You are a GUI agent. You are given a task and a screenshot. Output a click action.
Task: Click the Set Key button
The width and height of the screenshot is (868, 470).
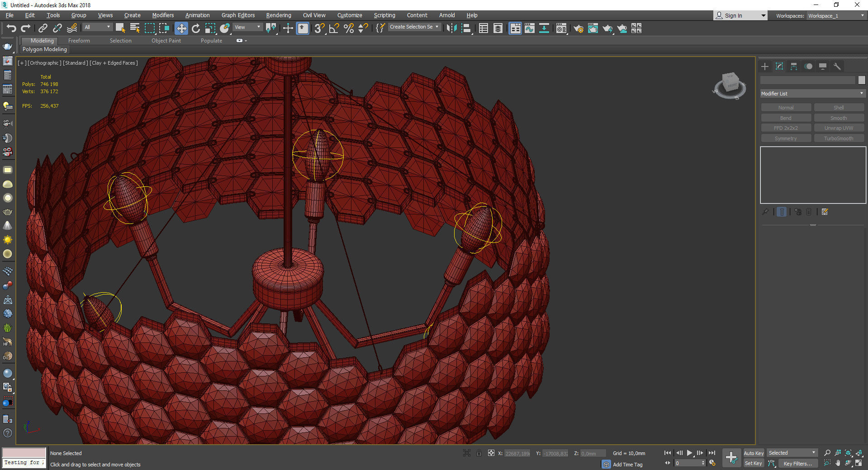tap(754, 463)
